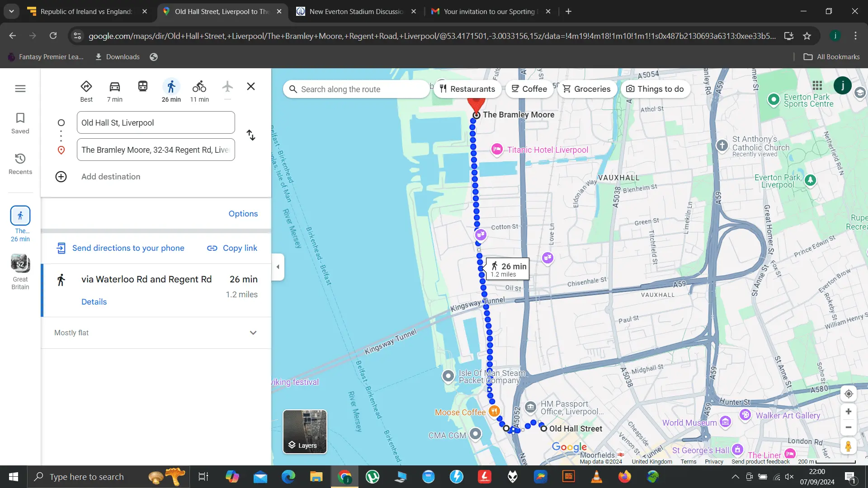The image size is (868, 488).
Task: Filter by Coffee along the route
Action: [x=529, y=89]
